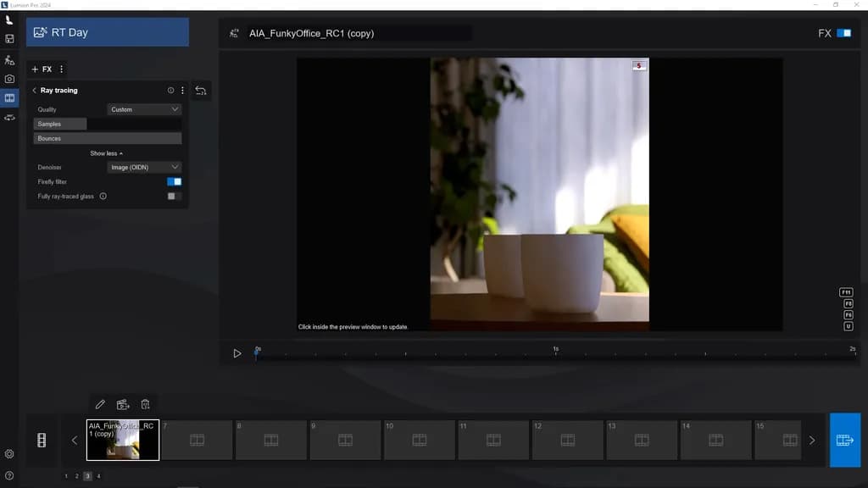Click the blue render movie button
Image resolution: width=868 pixels, height=488 pixels.
tap(844, 440)
